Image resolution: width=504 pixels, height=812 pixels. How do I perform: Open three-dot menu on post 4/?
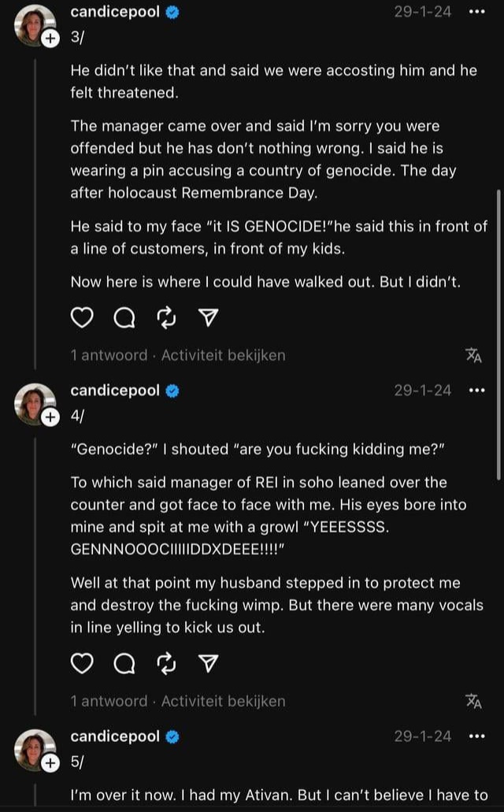point(476,391)
